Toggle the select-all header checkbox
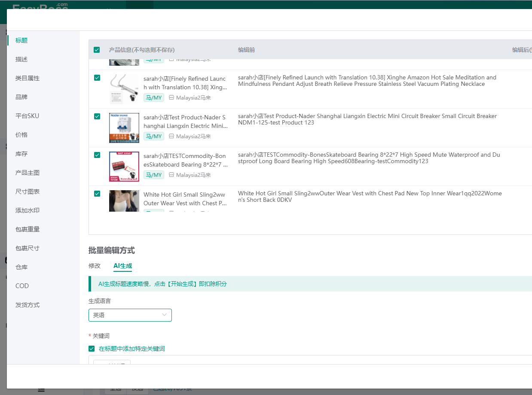This screenshot has width=532, height=395. pos(97,50)
